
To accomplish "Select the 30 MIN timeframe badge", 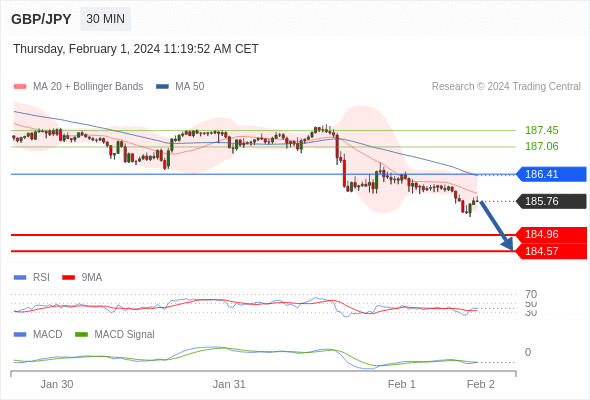I will [x=105, y=19].
